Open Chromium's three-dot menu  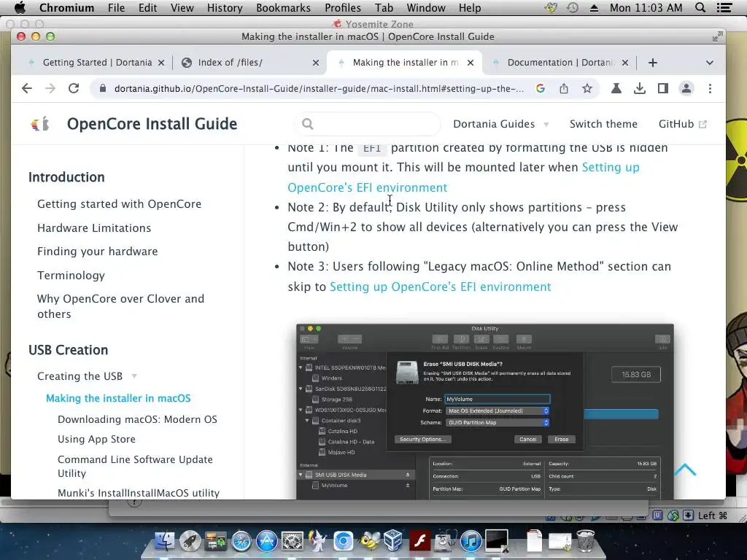[x=710, y=88]
